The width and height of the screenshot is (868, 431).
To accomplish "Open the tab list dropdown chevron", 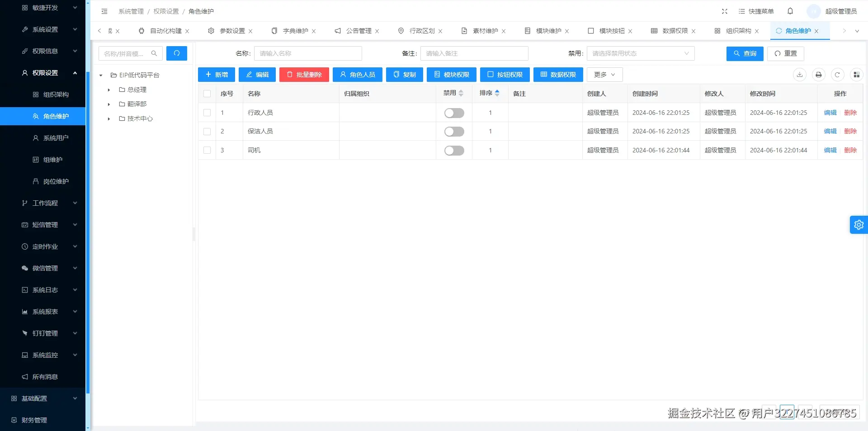I will pos(857,31).
